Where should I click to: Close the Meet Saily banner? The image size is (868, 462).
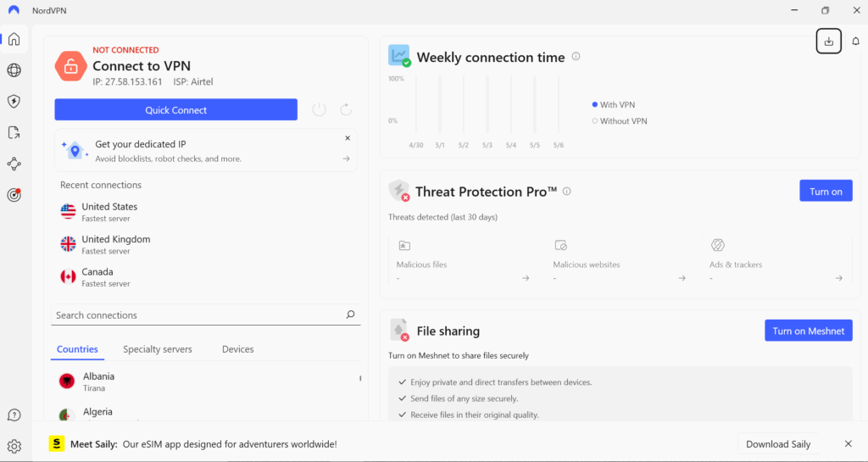click(848, 443)
